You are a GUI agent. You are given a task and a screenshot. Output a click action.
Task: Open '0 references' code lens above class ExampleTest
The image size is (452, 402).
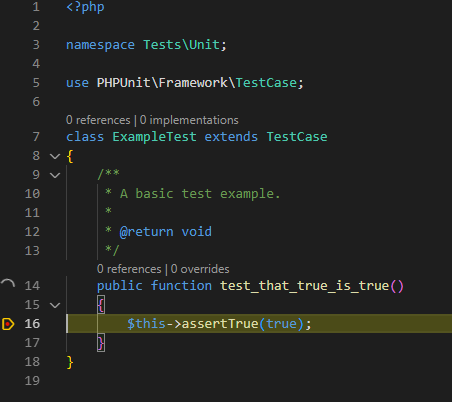[x=98, y=120]
